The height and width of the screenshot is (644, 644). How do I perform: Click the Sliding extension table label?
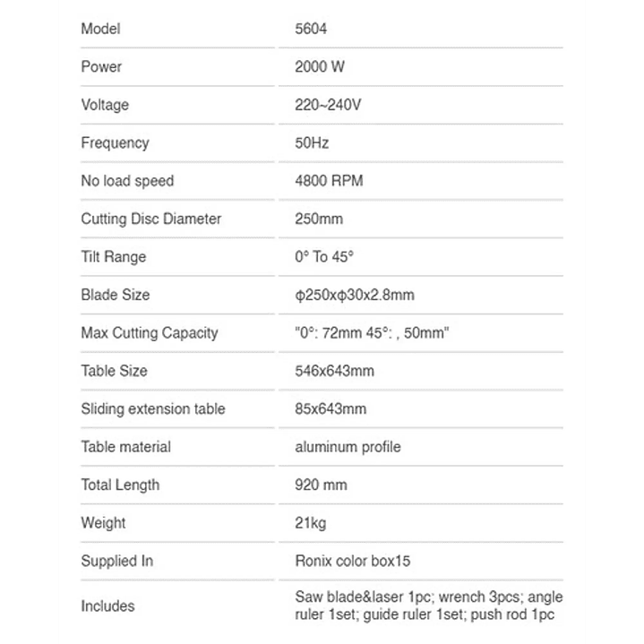pyautogui.click(x=152, y=409)
